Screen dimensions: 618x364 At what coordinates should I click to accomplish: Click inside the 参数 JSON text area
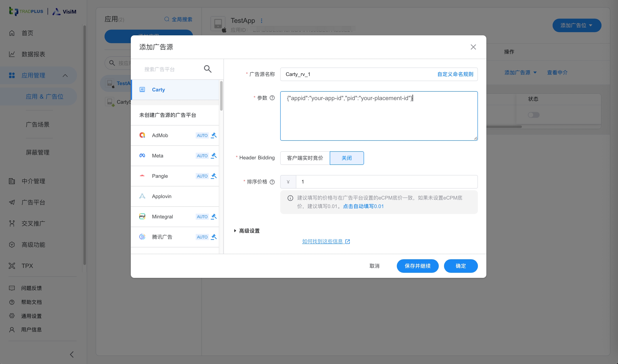(379, 116)
